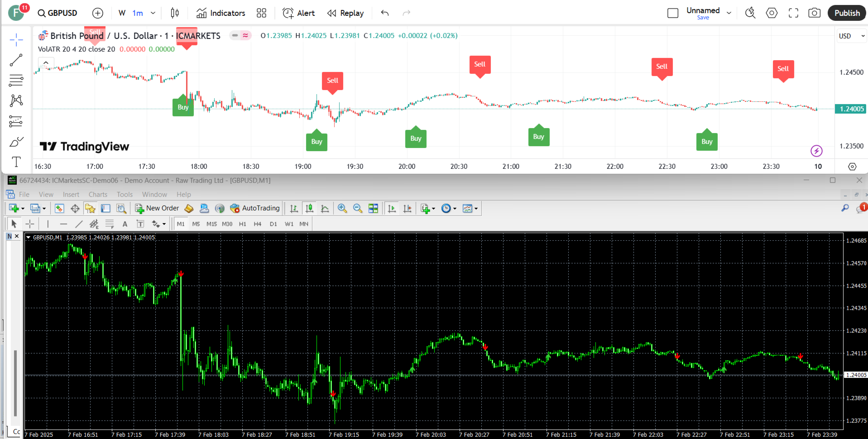Click the Publish button
The height and width of the screenshot is (439, 868).
click(x=847, y=13)
